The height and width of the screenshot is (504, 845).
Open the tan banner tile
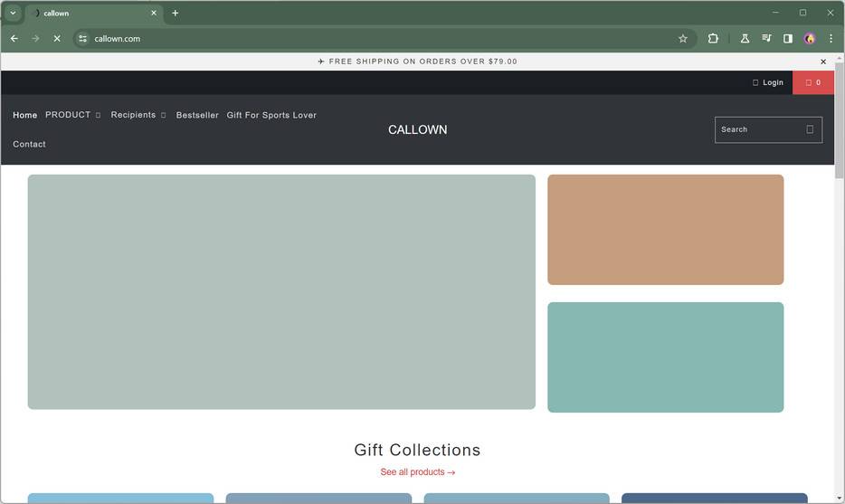click(666, 230)
